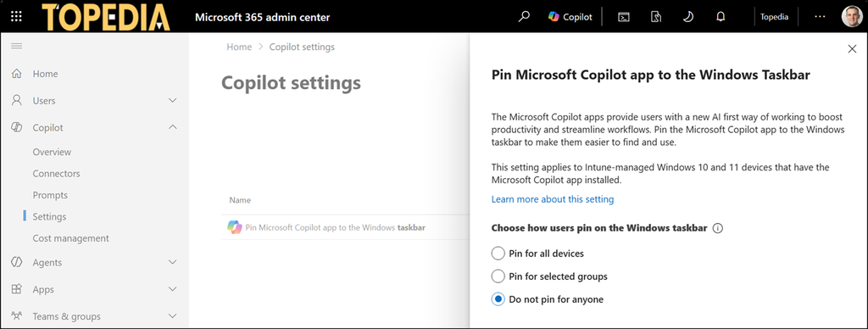Image resolution: width=868 pixels, height=329 pixels.
Task: Click the Topedia logo
Action: 106,17
